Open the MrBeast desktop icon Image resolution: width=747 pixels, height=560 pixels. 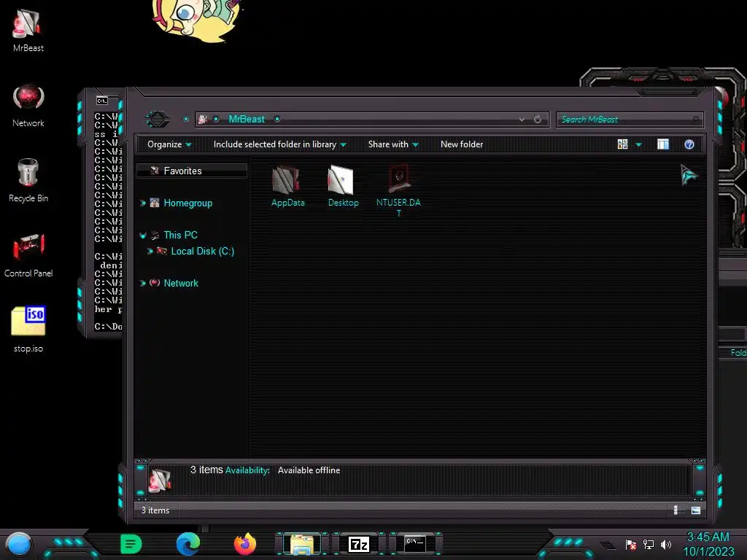[28, 31]
